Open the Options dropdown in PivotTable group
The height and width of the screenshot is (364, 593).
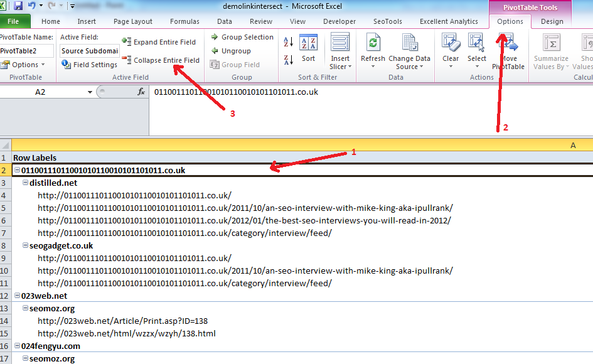point(24,64)
